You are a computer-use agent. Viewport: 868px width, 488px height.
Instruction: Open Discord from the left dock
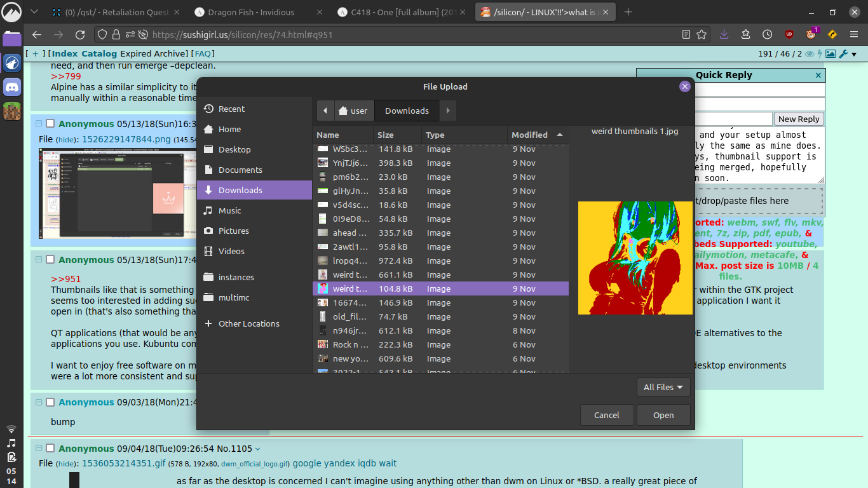point(12,87)
